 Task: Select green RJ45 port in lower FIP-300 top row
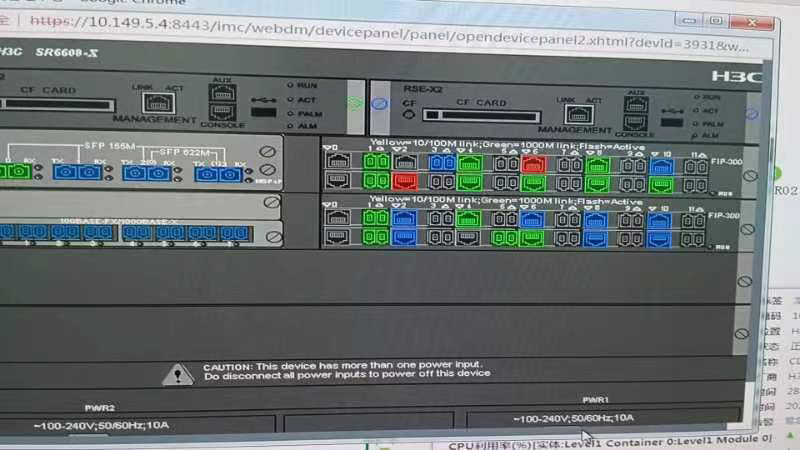pyautogui.click(x=468, y=219)
